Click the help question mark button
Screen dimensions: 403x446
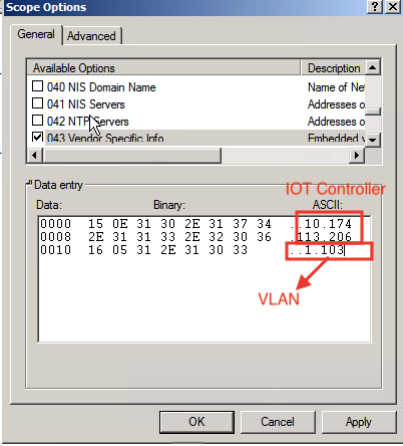[375, 7]
